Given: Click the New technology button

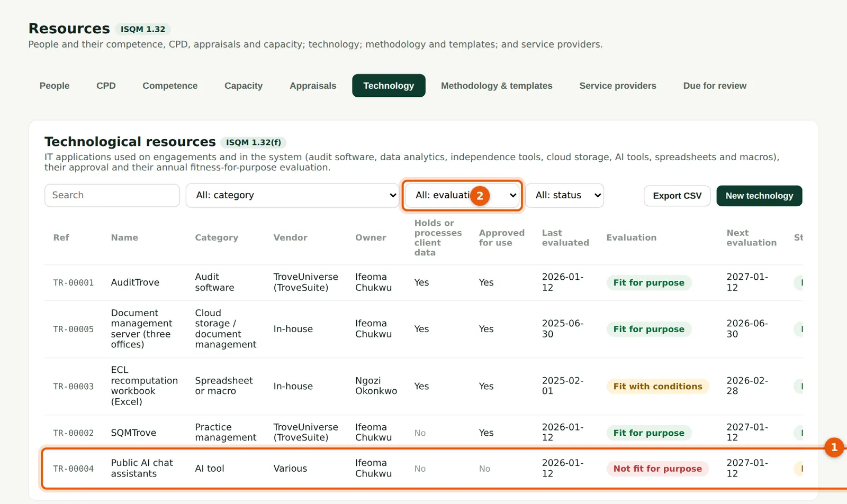Looking at the screenshot, I should tap(759, 196).
